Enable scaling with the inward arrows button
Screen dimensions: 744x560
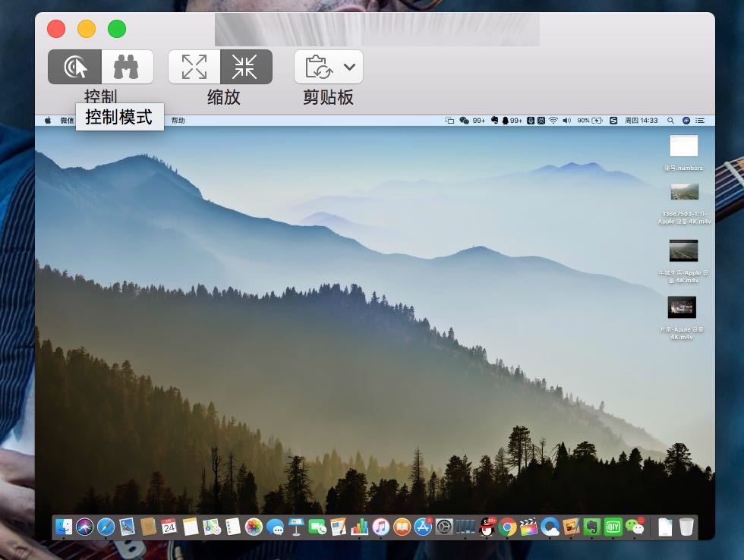click(x=245, y=68)
